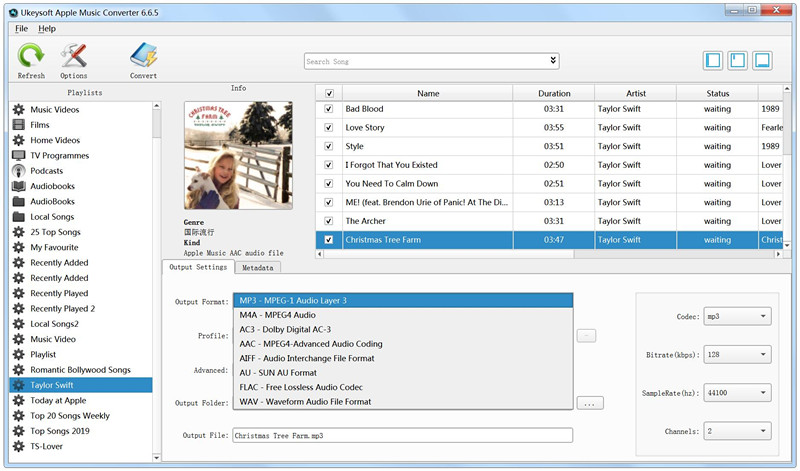Select the TV Programmes monitor icon
Screen dimensions: 800x471
pyautogui.click(x=18, y=155)
